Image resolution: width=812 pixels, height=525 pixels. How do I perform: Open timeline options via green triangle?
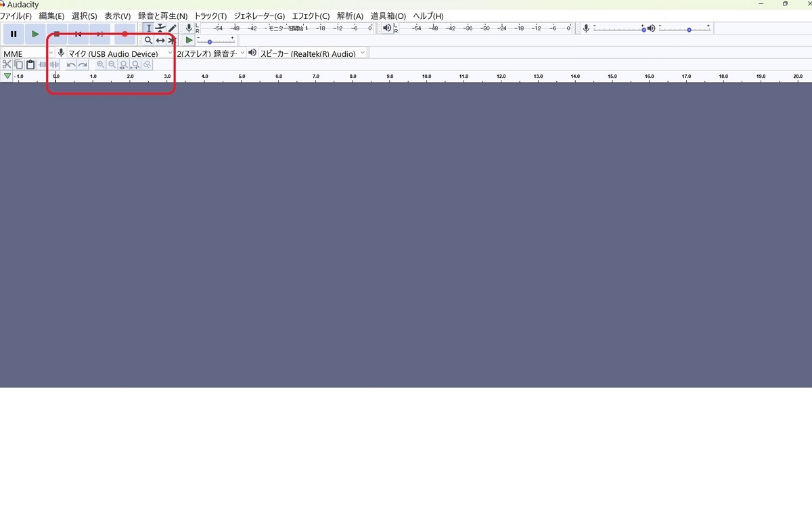(7, 76)
